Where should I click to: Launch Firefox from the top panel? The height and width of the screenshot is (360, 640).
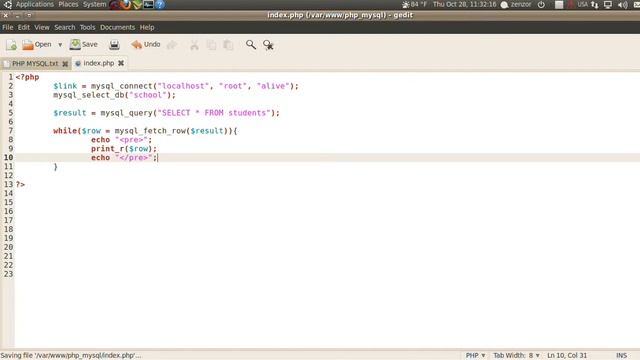click(x=126, y=4)
